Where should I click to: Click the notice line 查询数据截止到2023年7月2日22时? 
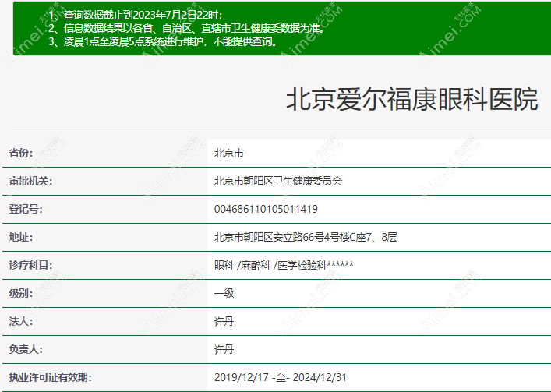(136, 15)
